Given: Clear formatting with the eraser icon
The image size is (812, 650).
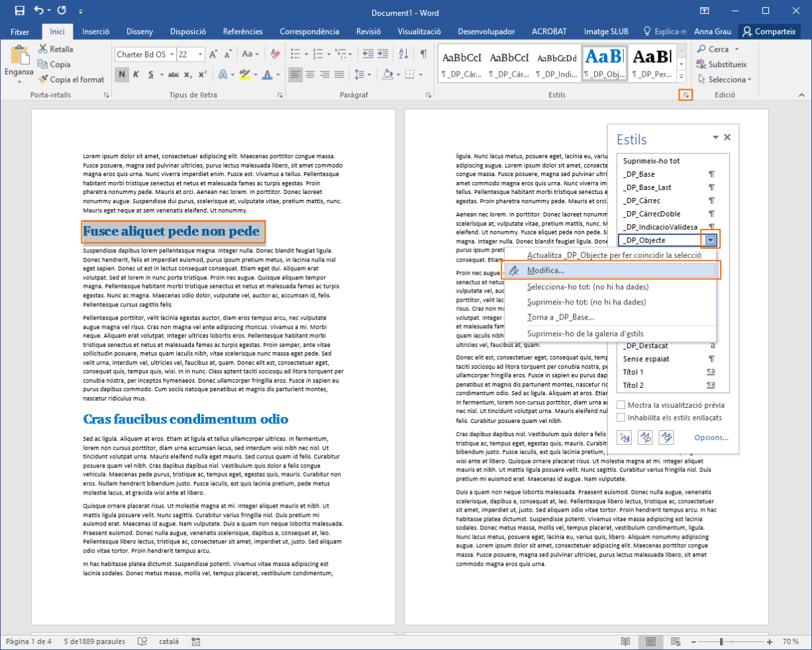Looking at the screenshot, I should (x=276, y=54).
